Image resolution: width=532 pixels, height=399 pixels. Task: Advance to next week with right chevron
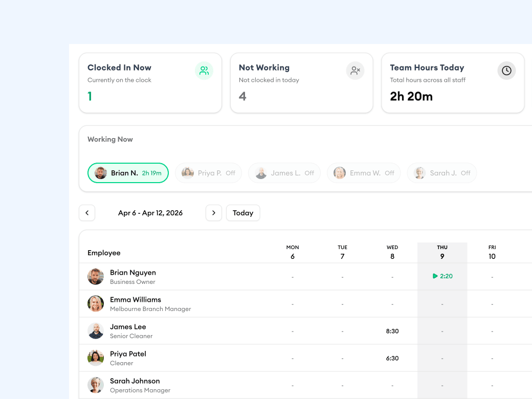tap(214, 213)
